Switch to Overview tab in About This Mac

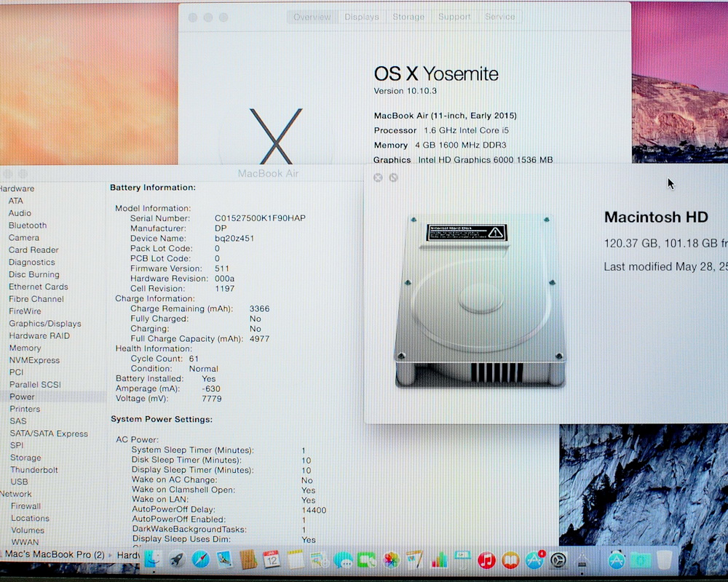(312, 17)
